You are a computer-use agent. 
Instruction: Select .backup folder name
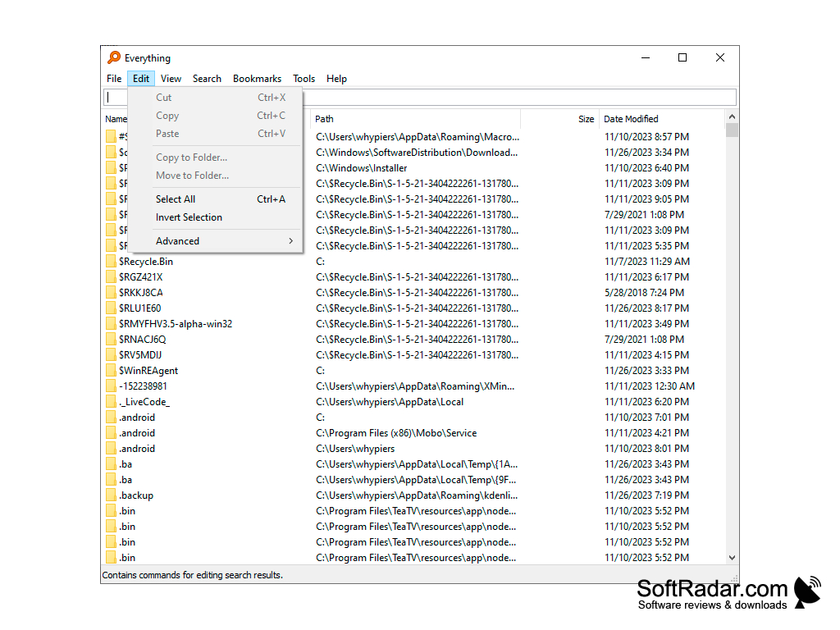[136, 495]
